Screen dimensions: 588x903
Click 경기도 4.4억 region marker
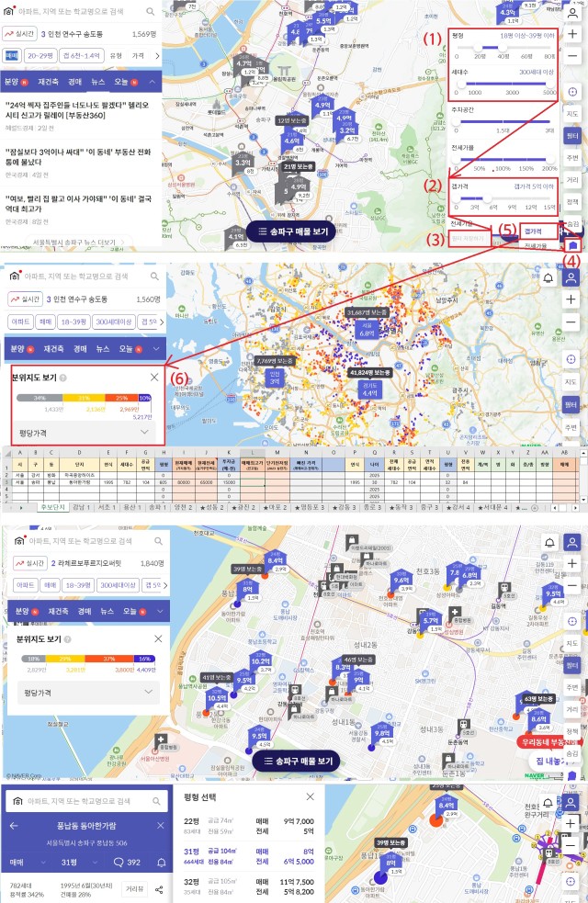(x=369, y=389)
